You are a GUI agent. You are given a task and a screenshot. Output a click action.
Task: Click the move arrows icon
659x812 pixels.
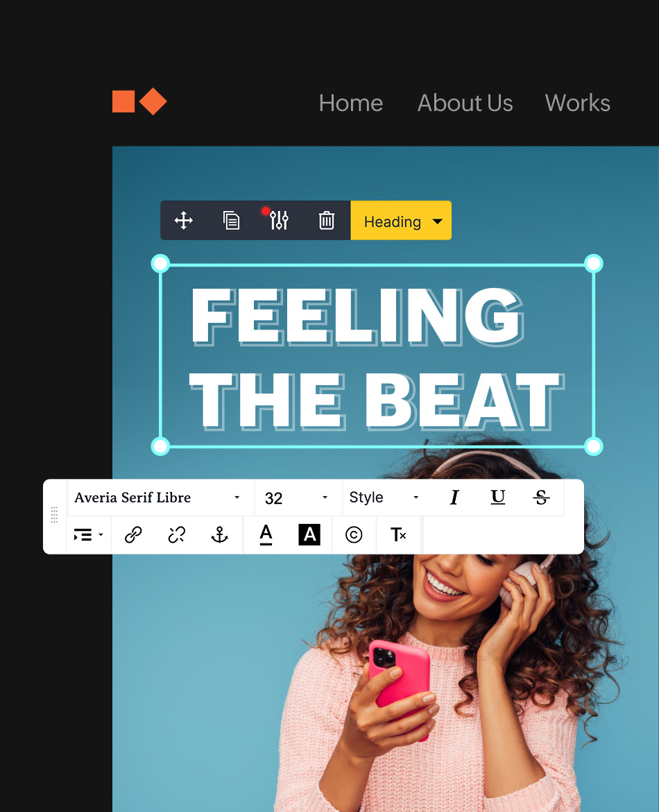(x=183, y=221)
